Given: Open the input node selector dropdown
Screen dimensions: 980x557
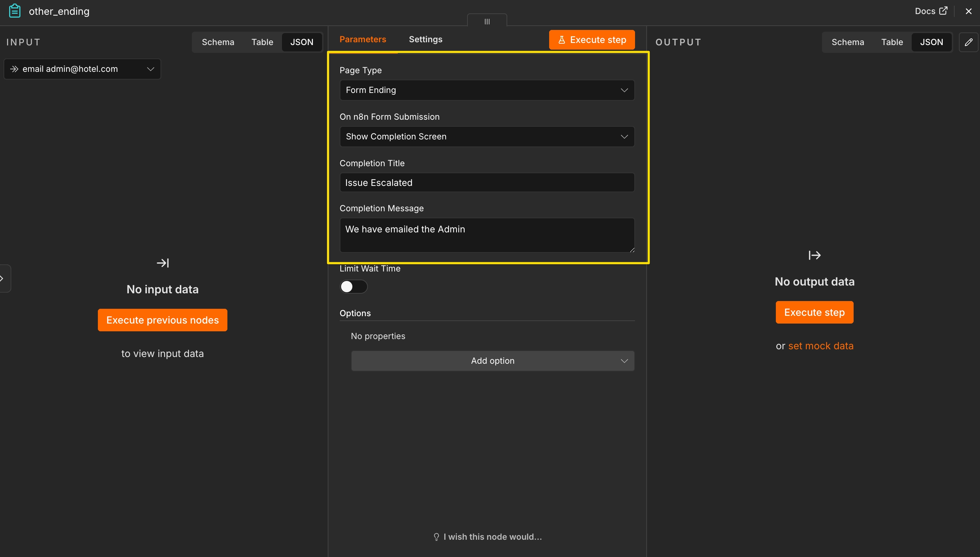Looking at the screenshot, I should 82,69.
